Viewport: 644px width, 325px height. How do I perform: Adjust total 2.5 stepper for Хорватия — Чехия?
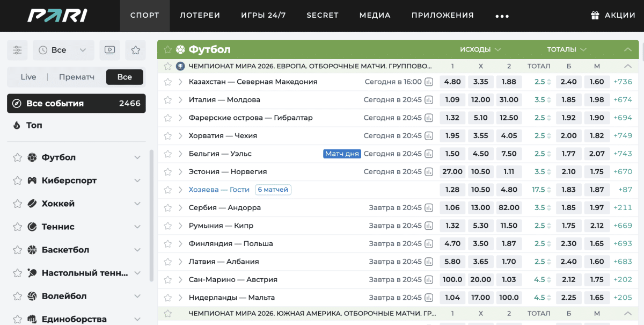[549, 136]
